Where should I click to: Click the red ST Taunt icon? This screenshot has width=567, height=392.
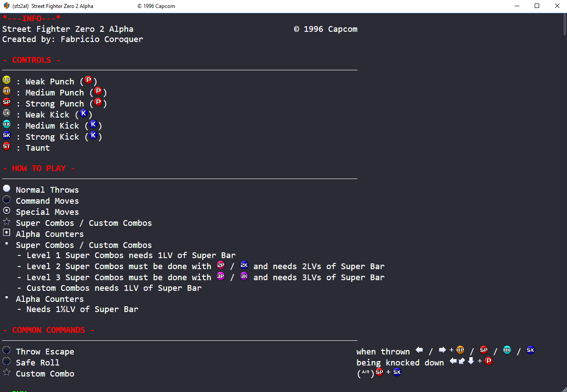7,146
